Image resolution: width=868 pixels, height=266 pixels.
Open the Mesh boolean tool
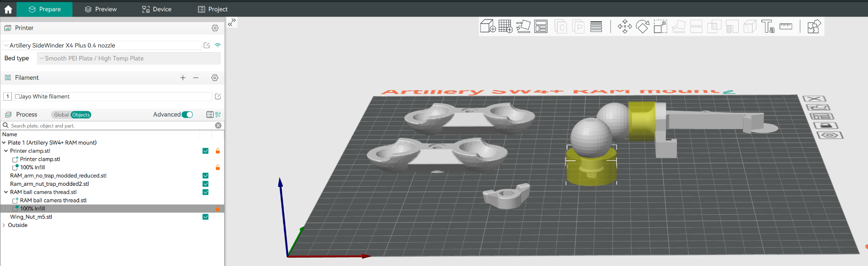coord(714,26)
